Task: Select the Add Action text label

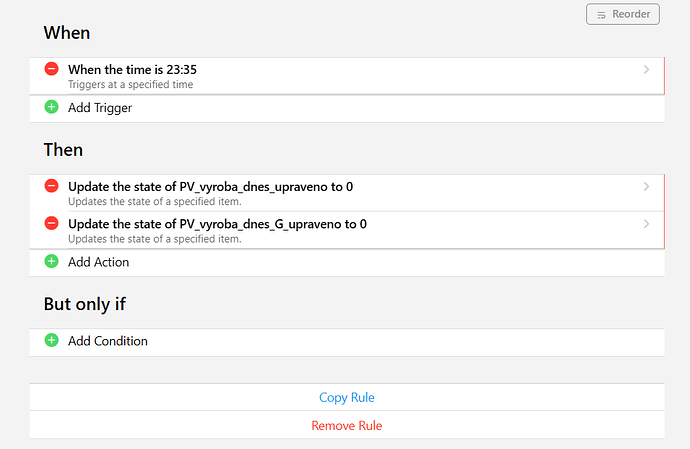Action: (x=98, y=262)
